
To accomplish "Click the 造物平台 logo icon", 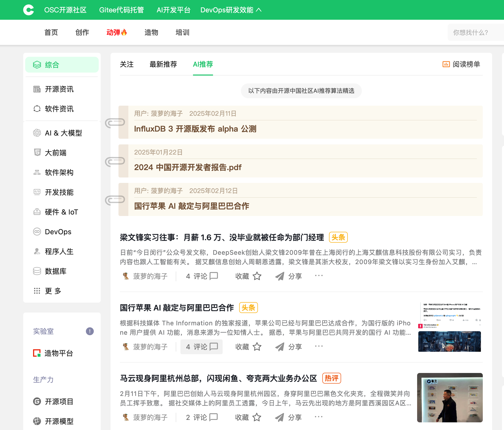I will [x=37, y=353].
